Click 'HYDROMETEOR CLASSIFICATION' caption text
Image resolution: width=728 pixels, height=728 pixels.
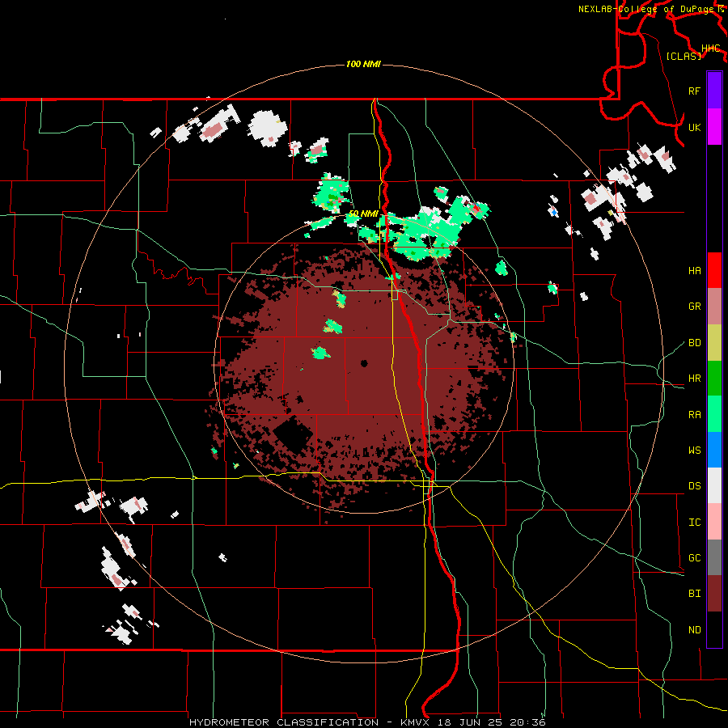click(284, 722)
